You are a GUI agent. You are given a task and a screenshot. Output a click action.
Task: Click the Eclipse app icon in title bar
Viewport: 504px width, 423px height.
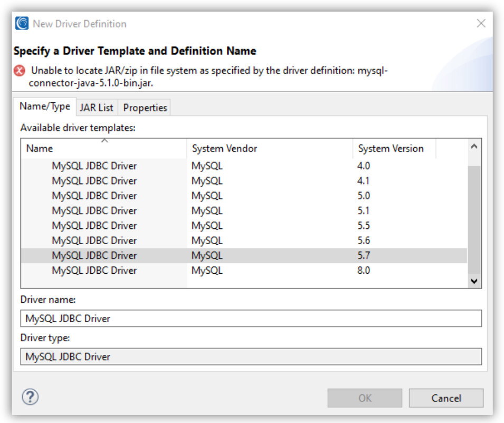pyautogui.click(x=22, y=24)
